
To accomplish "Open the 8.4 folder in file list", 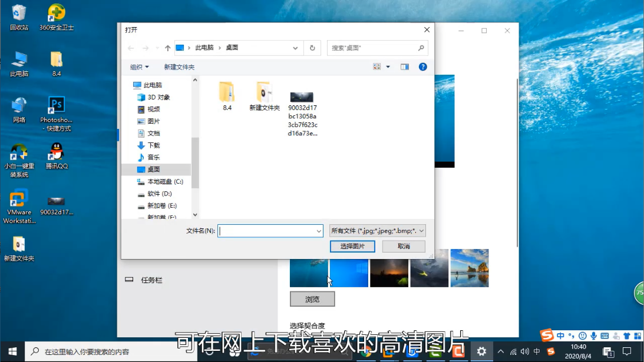I will coord(227,96).
